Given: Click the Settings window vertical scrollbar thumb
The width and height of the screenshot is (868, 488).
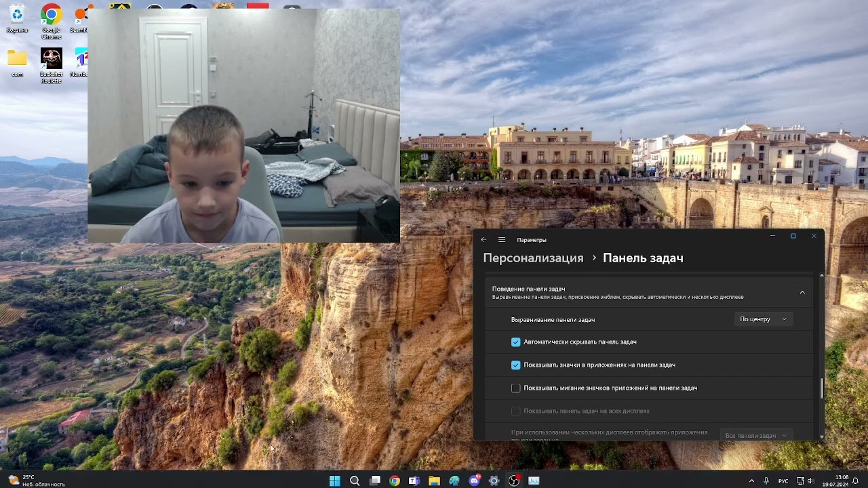Looking at the screenshot, I should click(822, 388).
